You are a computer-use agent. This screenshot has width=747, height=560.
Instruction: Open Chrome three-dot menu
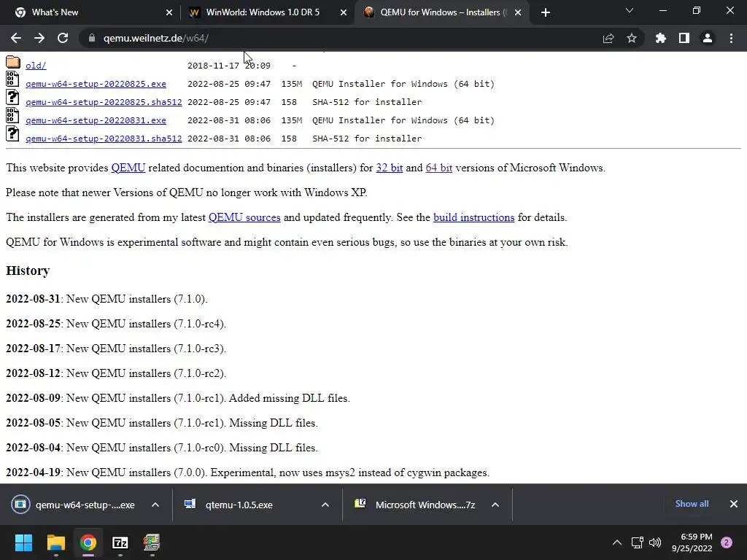pos(731,38)
